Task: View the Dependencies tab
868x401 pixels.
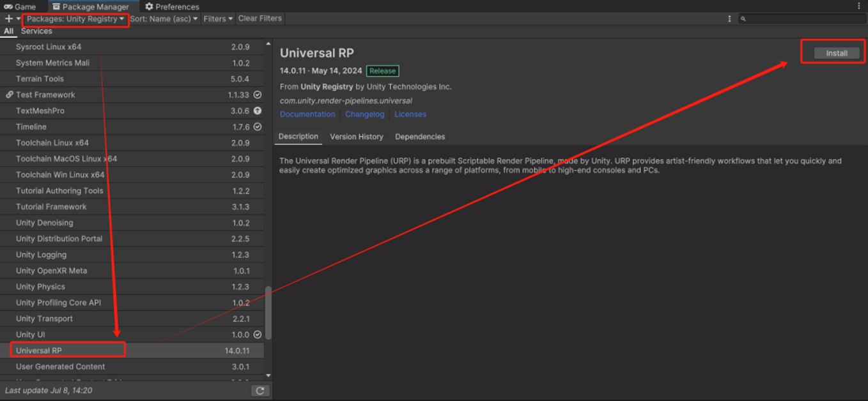Action: coord(420,137)
